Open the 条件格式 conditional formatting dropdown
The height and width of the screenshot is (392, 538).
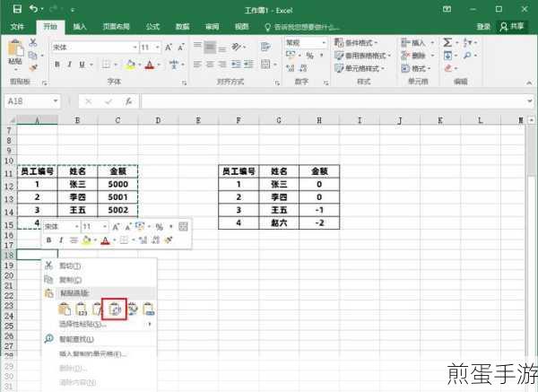(x=356, y=43)
